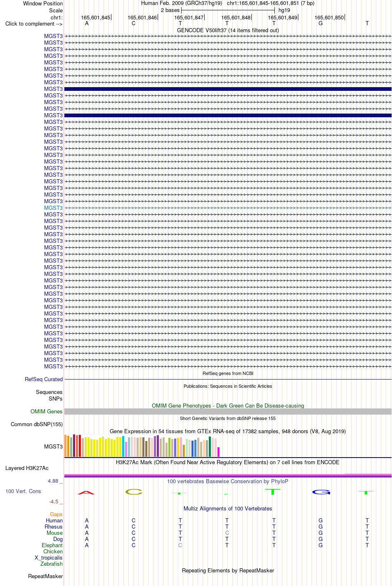392x586 pixels.
Task: Click the 'Window Position' label
Action: click(x=43, y=3)
